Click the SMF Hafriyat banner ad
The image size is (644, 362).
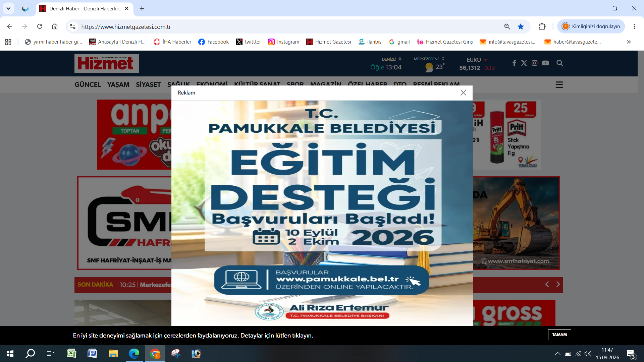(124, 223)
